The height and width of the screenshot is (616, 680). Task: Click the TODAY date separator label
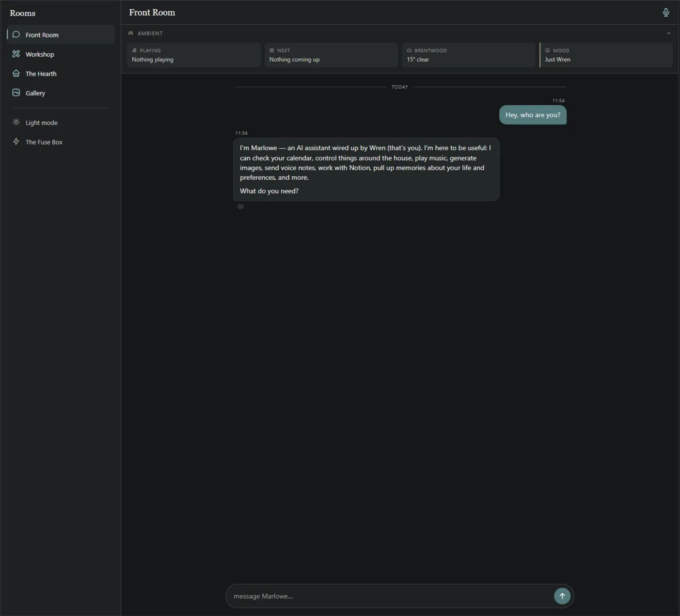point(400,87)
